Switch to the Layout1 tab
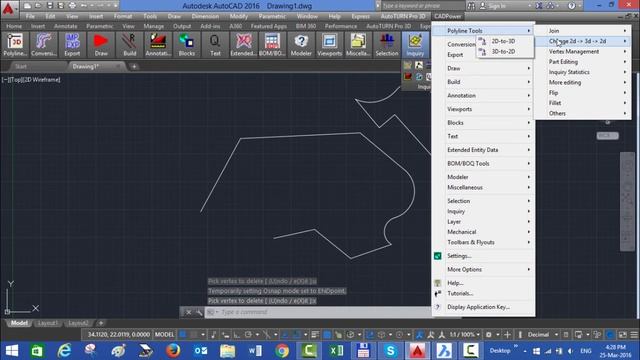 (x=47, y=323)
